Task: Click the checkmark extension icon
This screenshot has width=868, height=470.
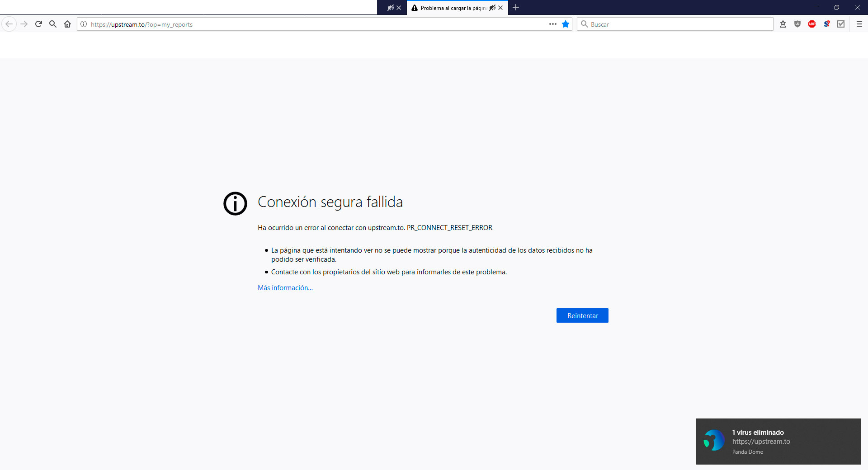Action: pyautogui.click(x=841, y=24)
